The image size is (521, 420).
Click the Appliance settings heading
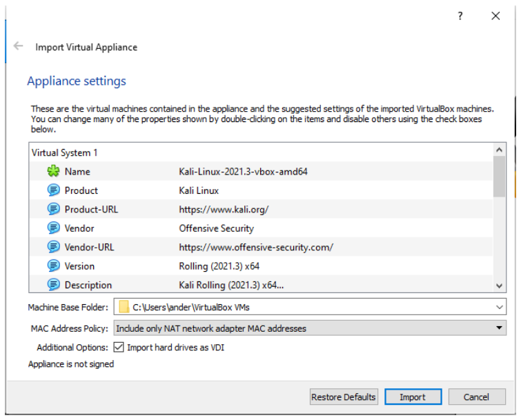(x=77, y=81)
